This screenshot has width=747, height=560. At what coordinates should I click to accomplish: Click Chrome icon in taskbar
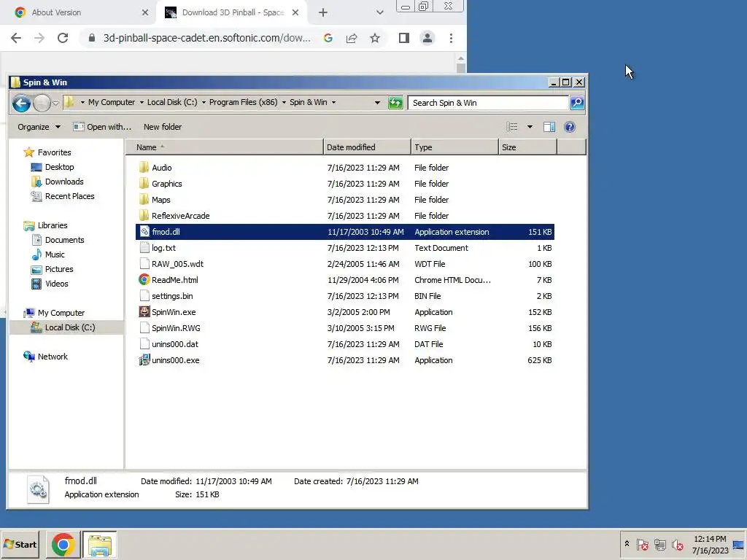coord(63,545)
